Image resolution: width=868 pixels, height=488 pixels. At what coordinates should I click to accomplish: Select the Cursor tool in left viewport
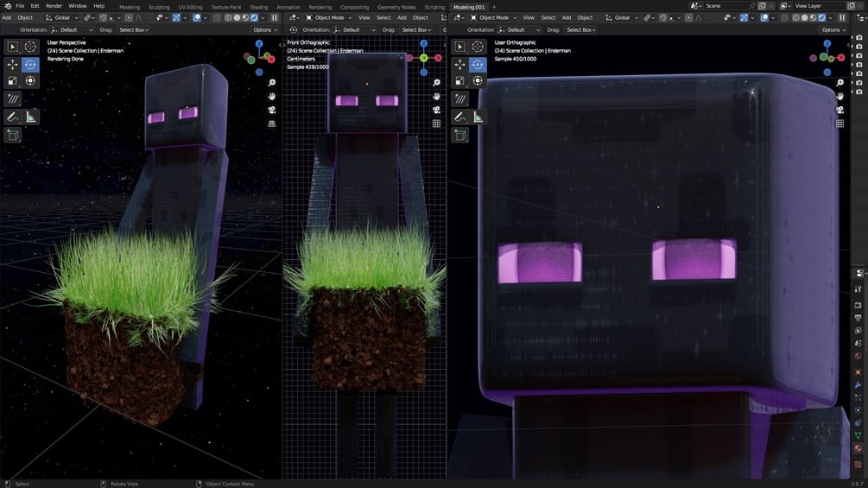[30, 47]
